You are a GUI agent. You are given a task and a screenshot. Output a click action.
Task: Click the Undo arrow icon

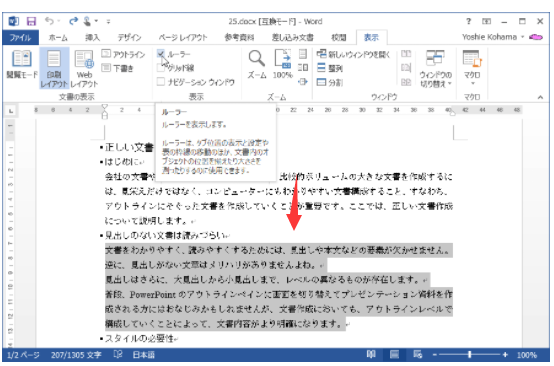(49, 21)
